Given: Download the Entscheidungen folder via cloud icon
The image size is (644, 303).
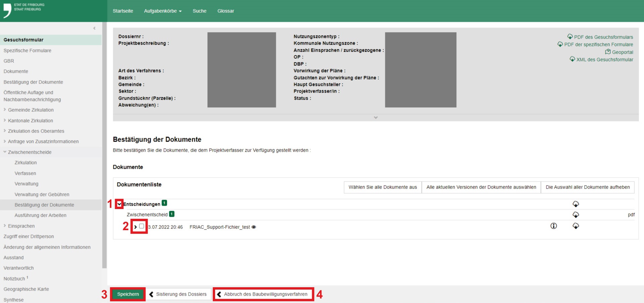Looking at the screenshot, I should (x=576, y=204).
